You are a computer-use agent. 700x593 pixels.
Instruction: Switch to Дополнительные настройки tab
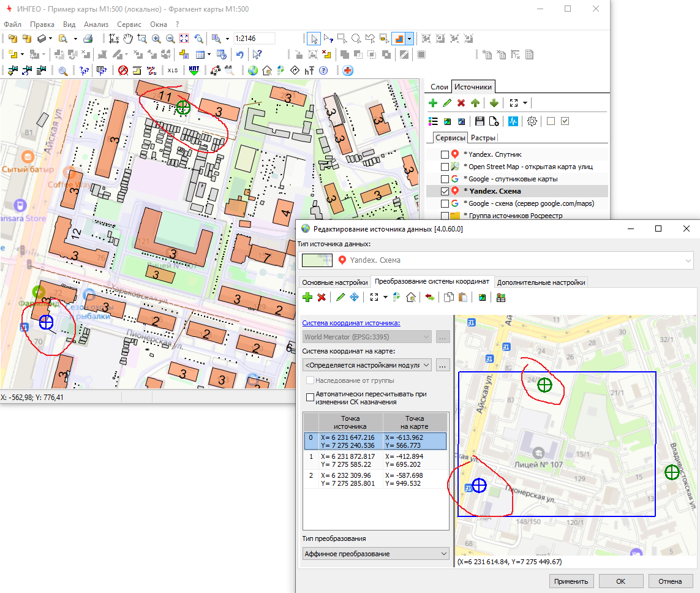(x=541, y=282)
